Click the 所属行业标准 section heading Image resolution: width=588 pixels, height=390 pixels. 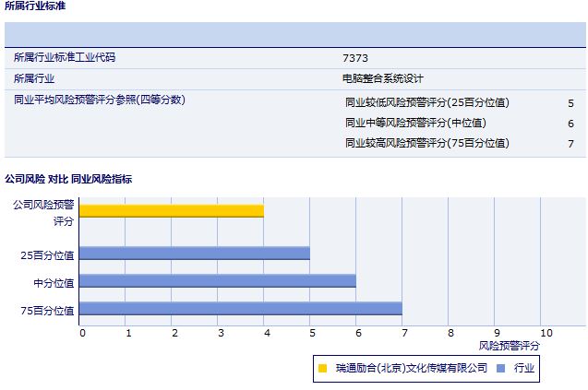(x=35, y=6)
